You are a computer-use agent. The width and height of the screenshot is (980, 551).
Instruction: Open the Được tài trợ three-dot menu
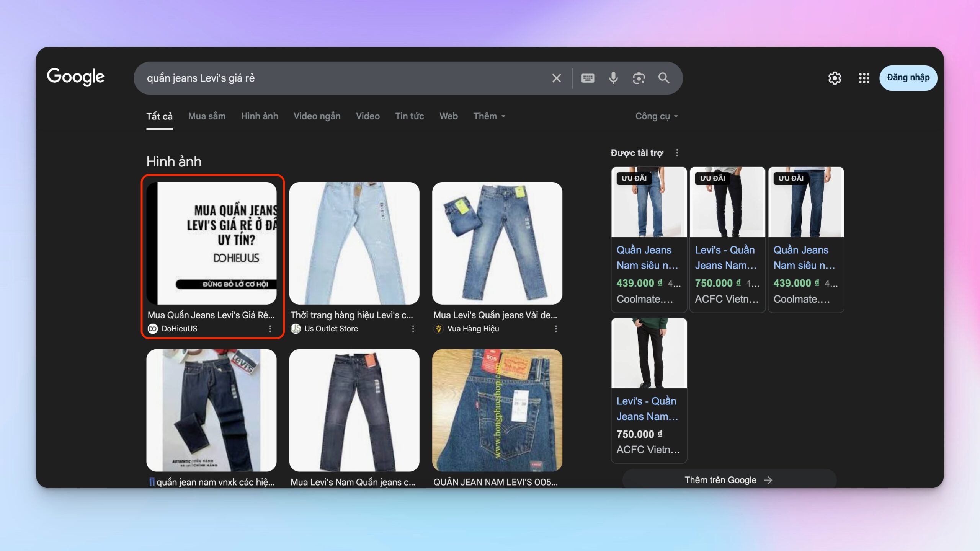coord(677,153)
